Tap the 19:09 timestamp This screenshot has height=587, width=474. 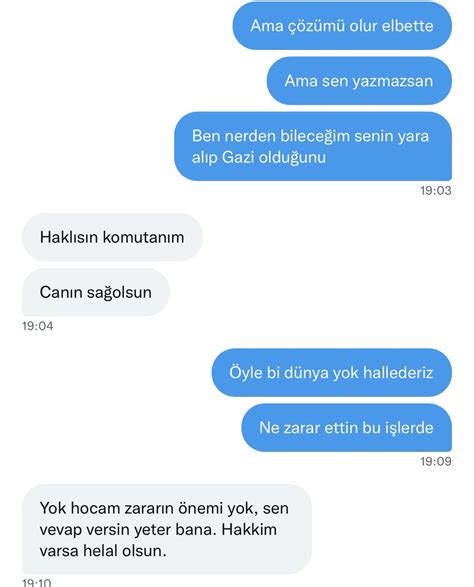tap(436, 461)
